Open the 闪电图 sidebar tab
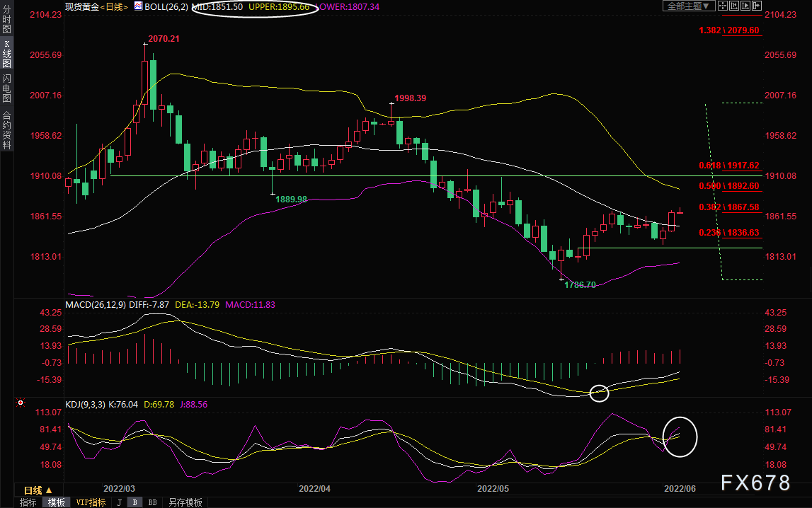This screenshot has width=812, height=508. tap(7, 88)
